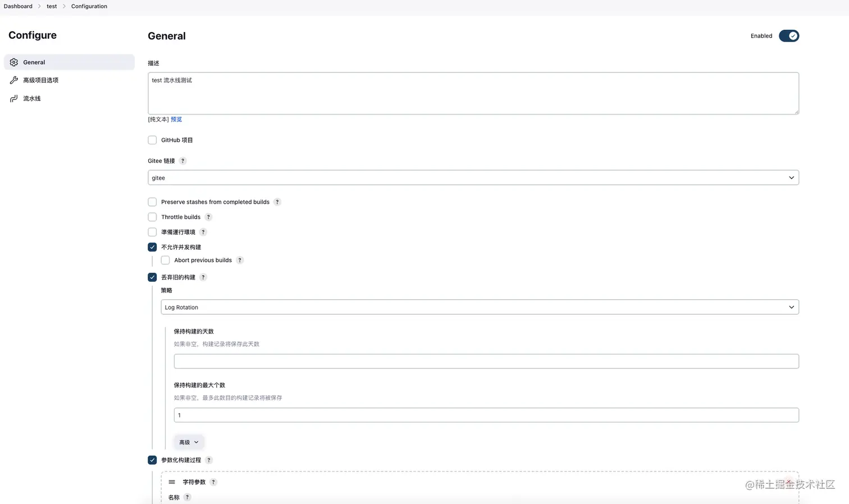Click the Configure heading in the sidebar

click(33, 35)
